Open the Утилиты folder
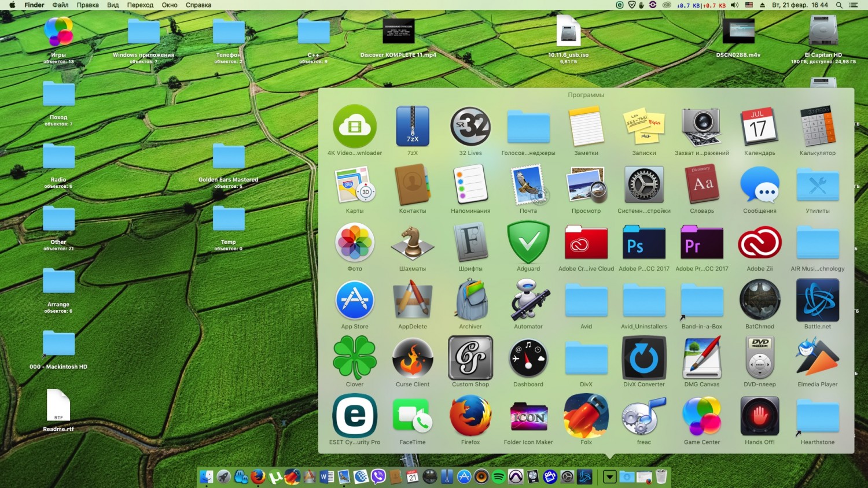Image resolution: width=868 pixels, height=488 pixels. 818,185
